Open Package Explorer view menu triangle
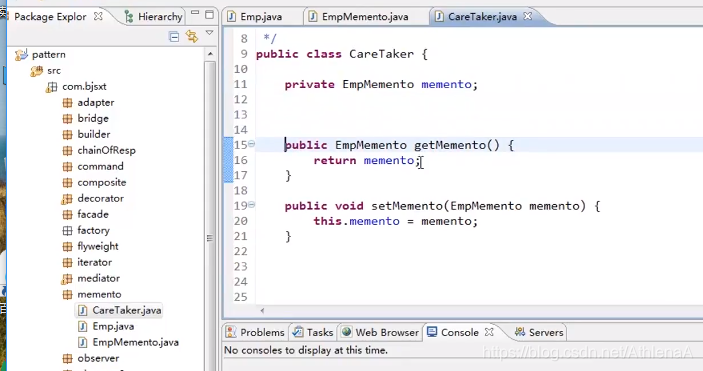This screenshot has width=703, height=371. click(209, 33)
